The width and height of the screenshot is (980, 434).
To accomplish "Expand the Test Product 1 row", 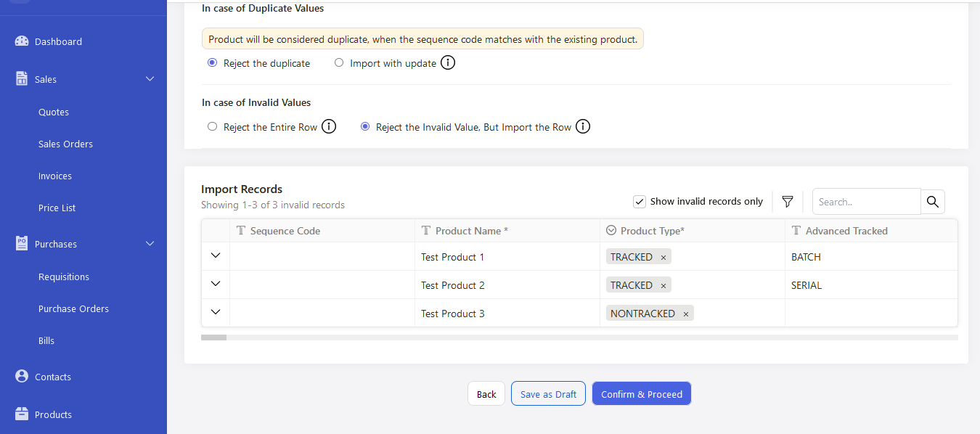I will (216, 255).
